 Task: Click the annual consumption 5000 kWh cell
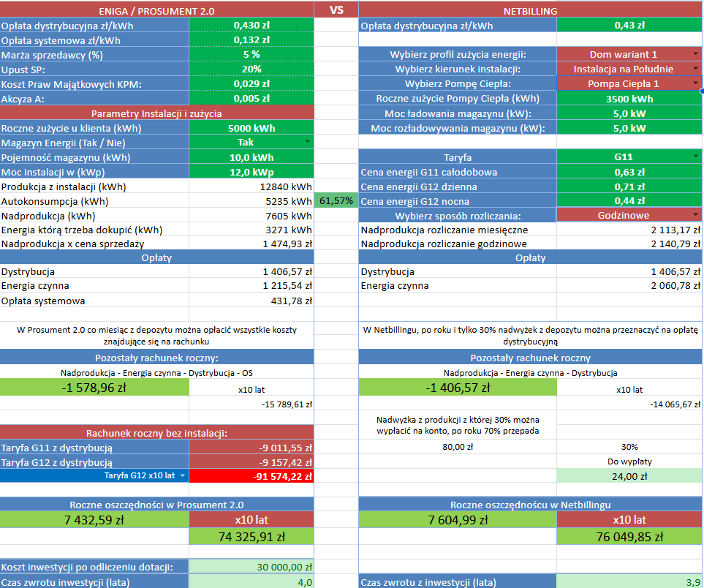pos(251,128)
